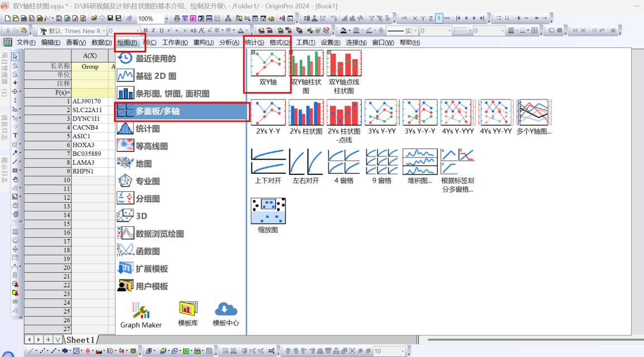Select the 双Y轴柱状图 template
This screenshot has width=644, height=357.
306,72
